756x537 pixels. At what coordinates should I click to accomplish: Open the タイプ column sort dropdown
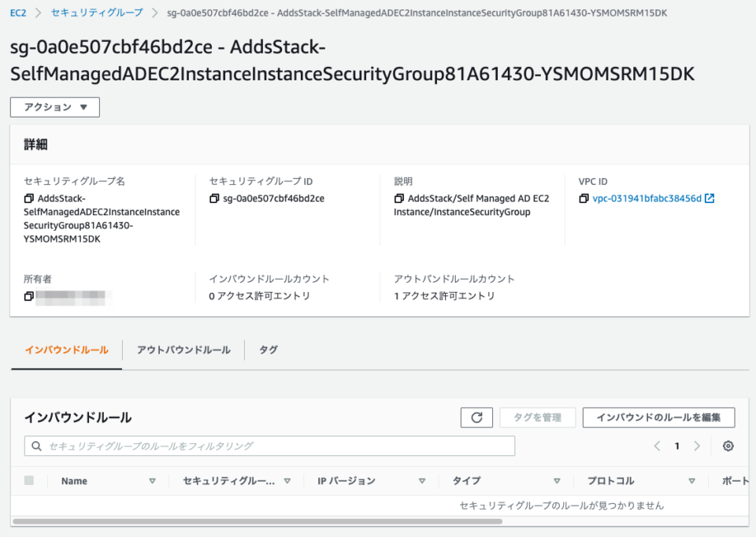pyautogui.click(x=557, y=480)
